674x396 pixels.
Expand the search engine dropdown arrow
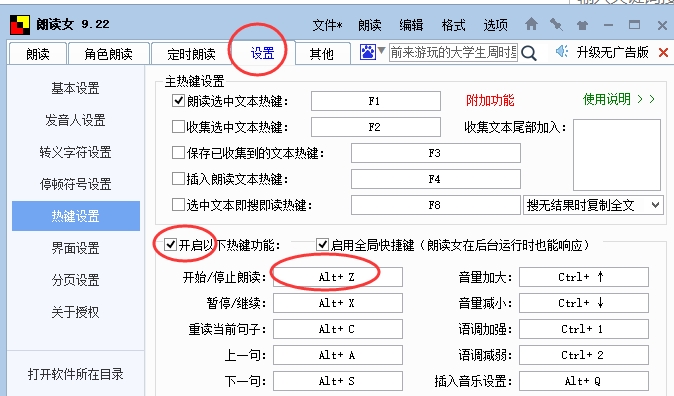click(381, 52)
